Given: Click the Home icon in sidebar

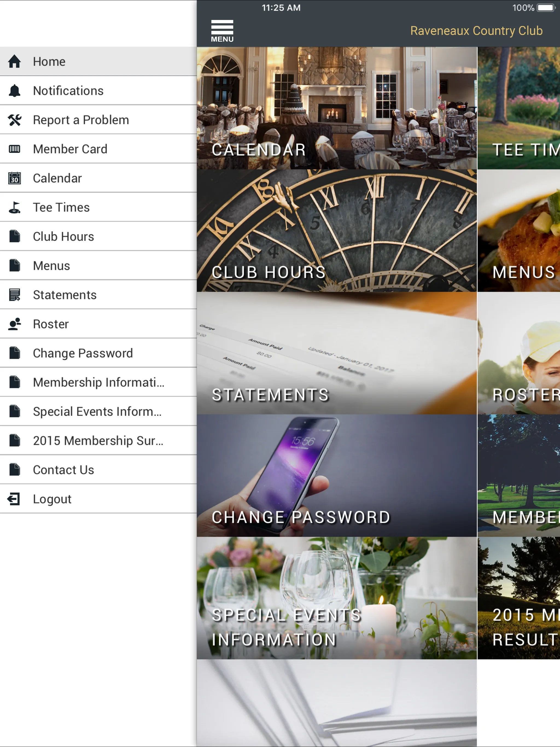Looking at the screenshot, I should coord(15,61).
